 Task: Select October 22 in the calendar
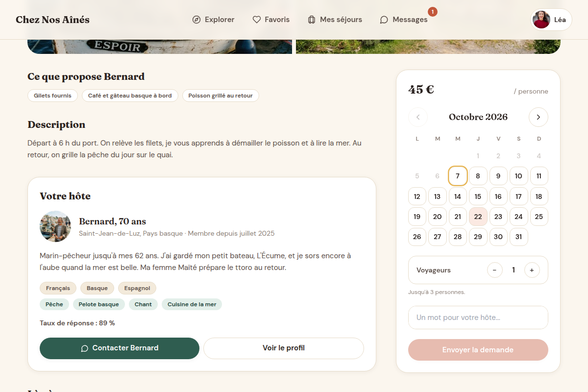tap(478, 217)
